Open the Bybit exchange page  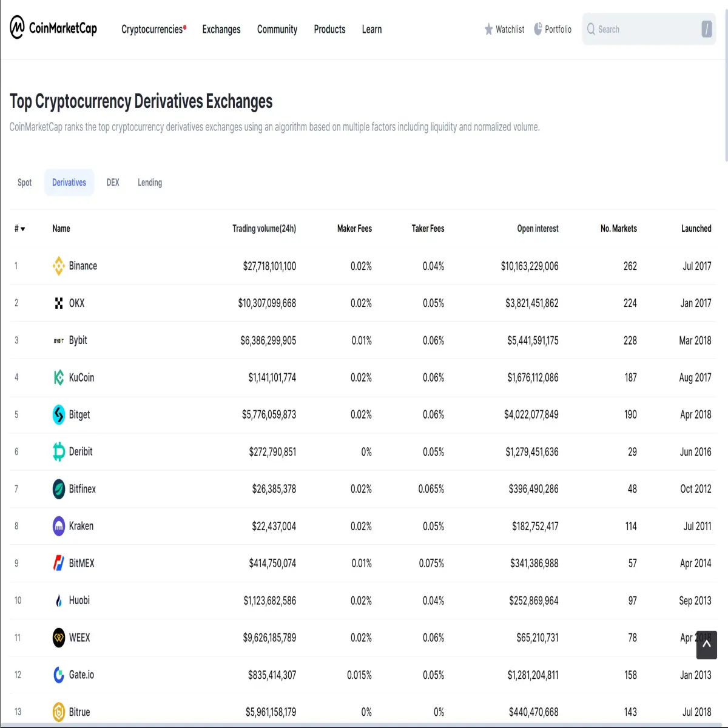coord(78,340)
